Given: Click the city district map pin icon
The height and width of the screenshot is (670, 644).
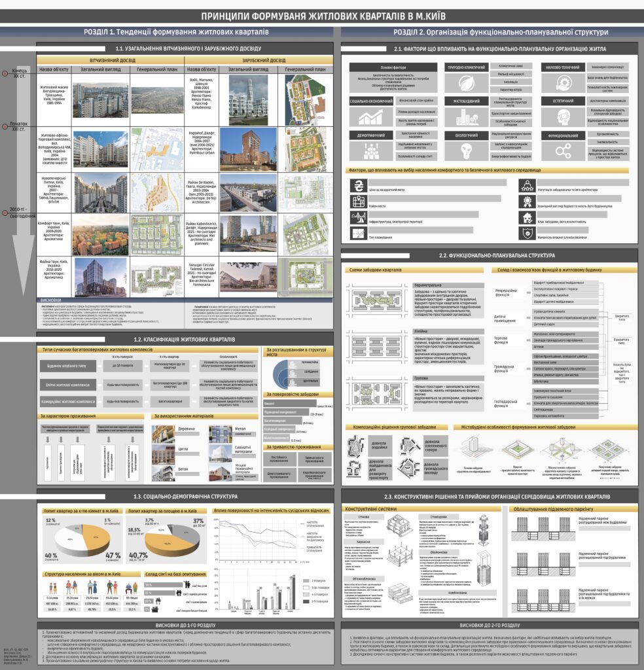Looking at the screenshot, I should 358,202.
